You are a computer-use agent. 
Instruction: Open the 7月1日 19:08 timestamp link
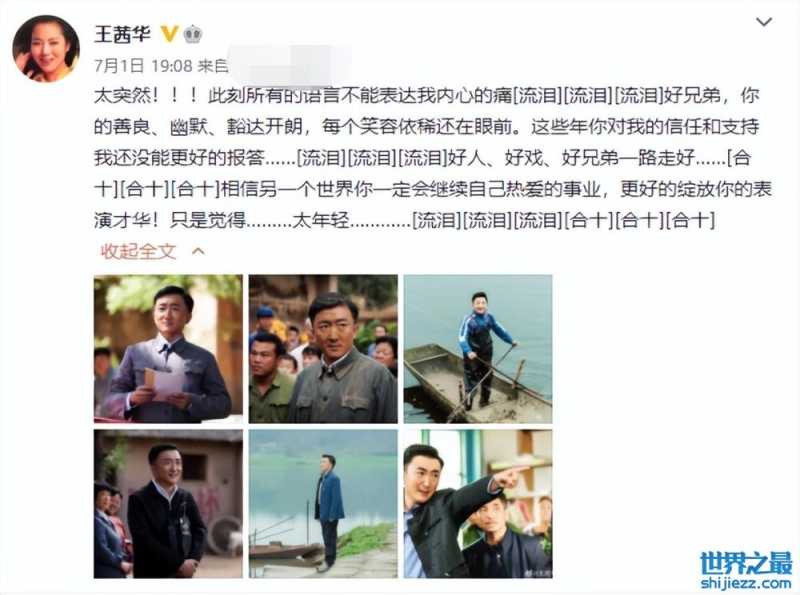click(143, 65)
